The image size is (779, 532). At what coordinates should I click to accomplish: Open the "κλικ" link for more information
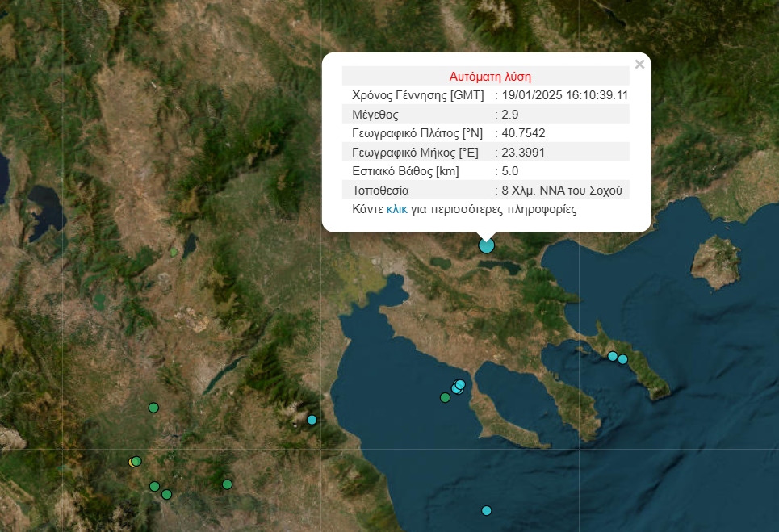point(397,209)
